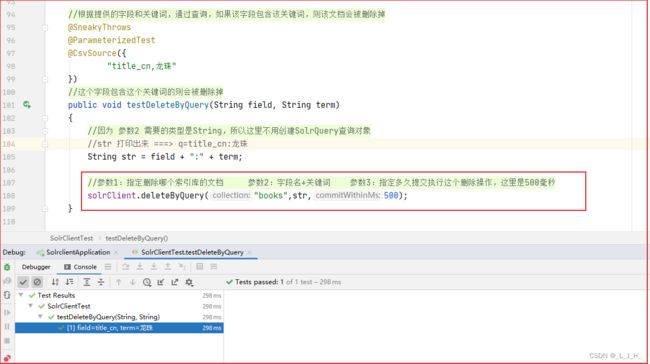Collapse all test results icon
The width and height of the screenshot is (650, 364).
pos(101,282)
